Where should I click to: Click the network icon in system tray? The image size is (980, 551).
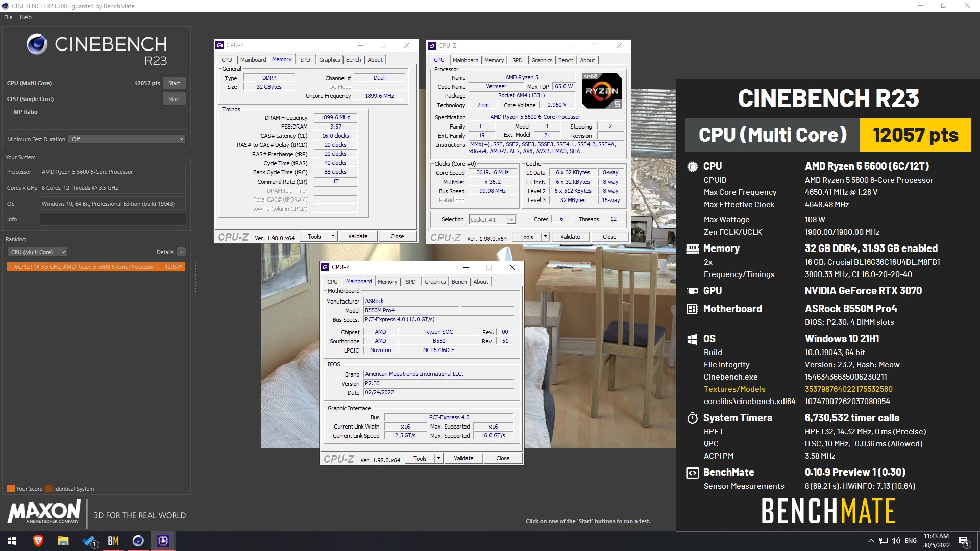pyautogui.click(x=883, y=541)
